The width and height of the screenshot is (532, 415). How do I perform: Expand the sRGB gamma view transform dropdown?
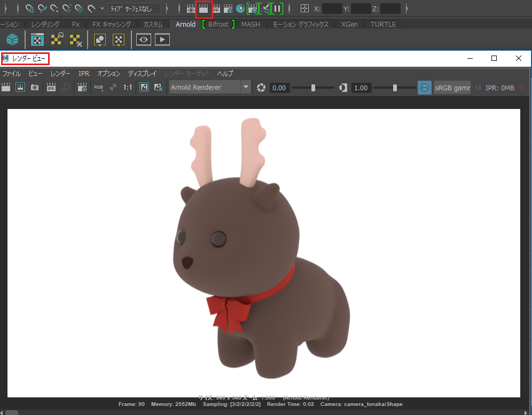[452, 88]
